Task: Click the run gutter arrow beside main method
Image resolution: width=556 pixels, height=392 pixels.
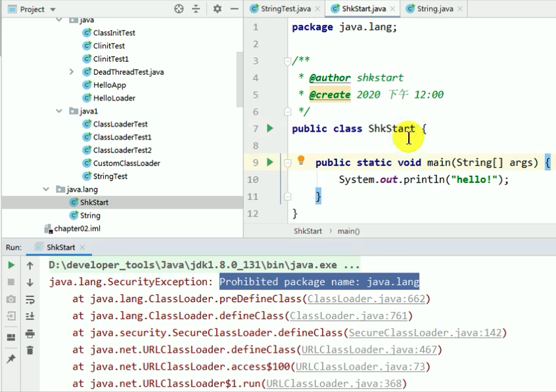Action: tap(269, 162)
